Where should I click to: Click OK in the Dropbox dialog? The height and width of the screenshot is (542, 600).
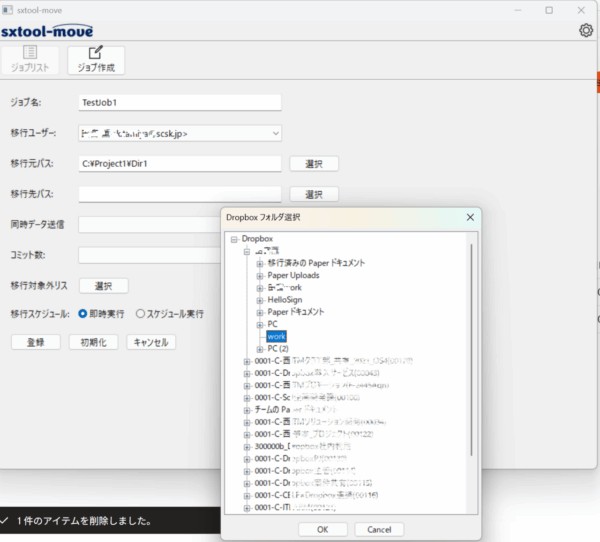[x=323, y=530]
